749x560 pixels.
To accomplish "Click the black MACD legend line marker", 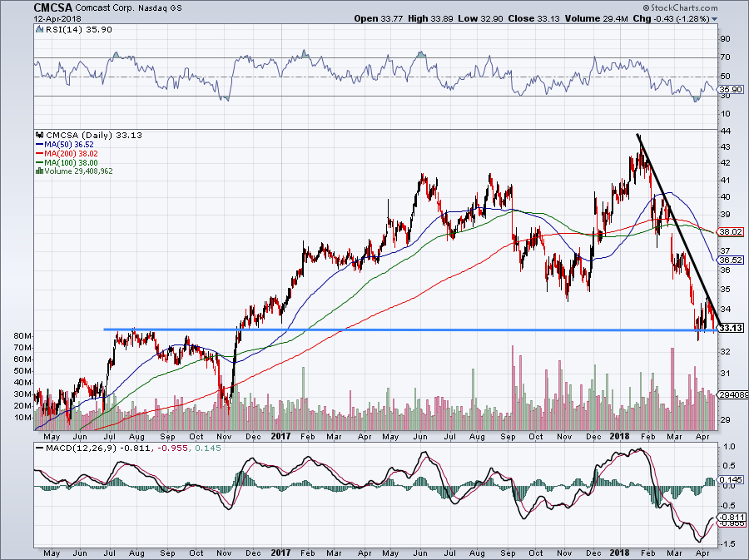I will [x=39, y=448].
